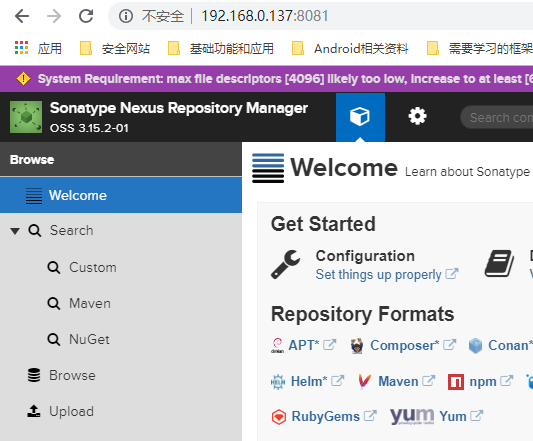This screenshot has width=533, height=441.
Task: Open the Browse cube icon in header
Action: (360, 117)
